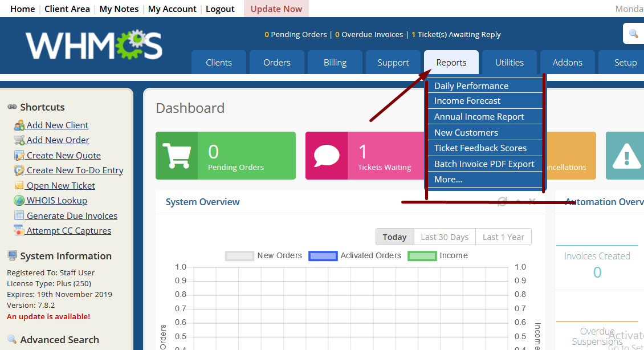The width and height of the screenshot is (644, 350).
Task: Open the Addons tab
Action: [568, 63]
